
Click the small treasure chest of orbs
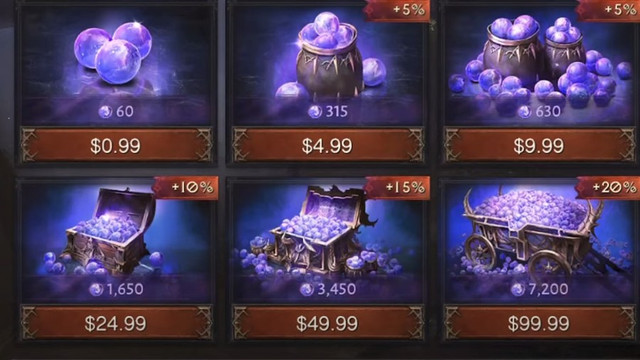pos(106,232)
